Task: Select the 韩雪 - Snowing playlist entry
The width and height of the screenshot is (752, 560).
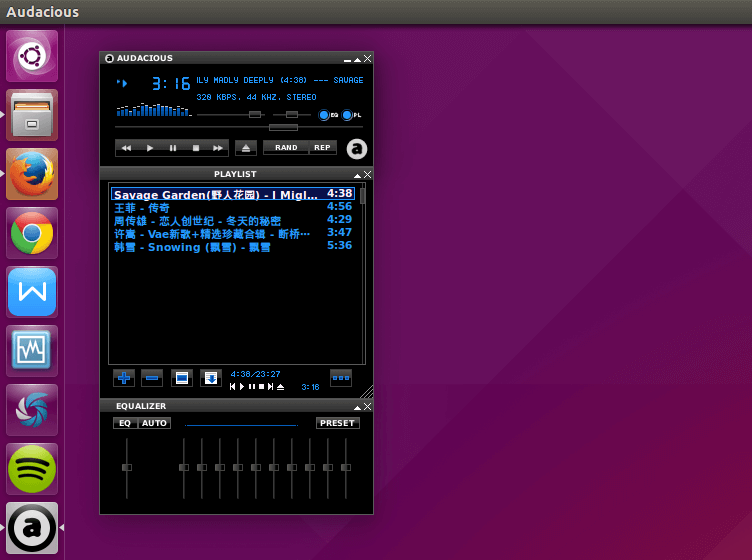Action: pos(192,246)
